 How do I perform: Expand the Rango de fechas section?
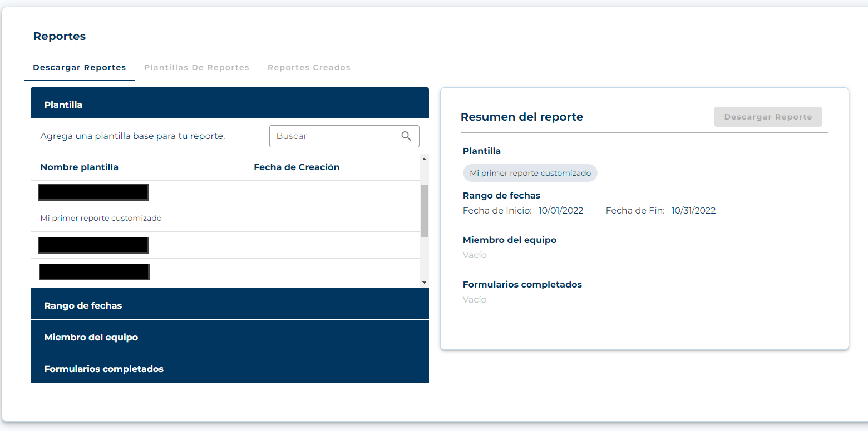pos(230,304)
